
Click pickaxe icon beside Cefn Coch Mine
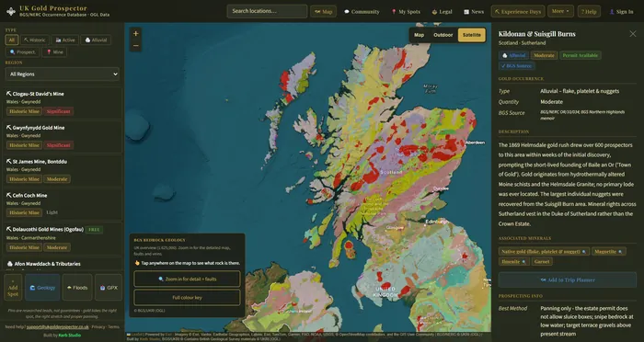click(x=8, y=196)
